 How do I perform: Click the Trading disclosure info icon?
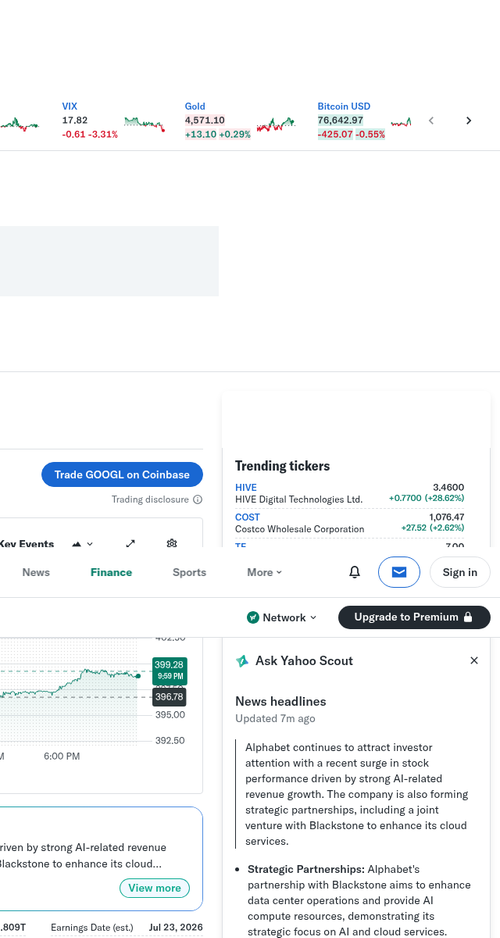[x=198, y=500]
